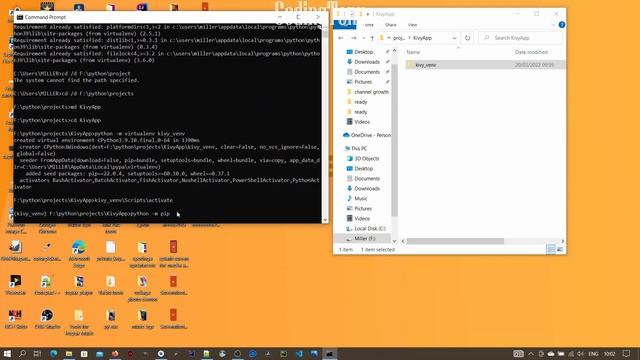Click the blue File tab in File Explorer
Screen dimensions: 640x360
click(345, 24)
